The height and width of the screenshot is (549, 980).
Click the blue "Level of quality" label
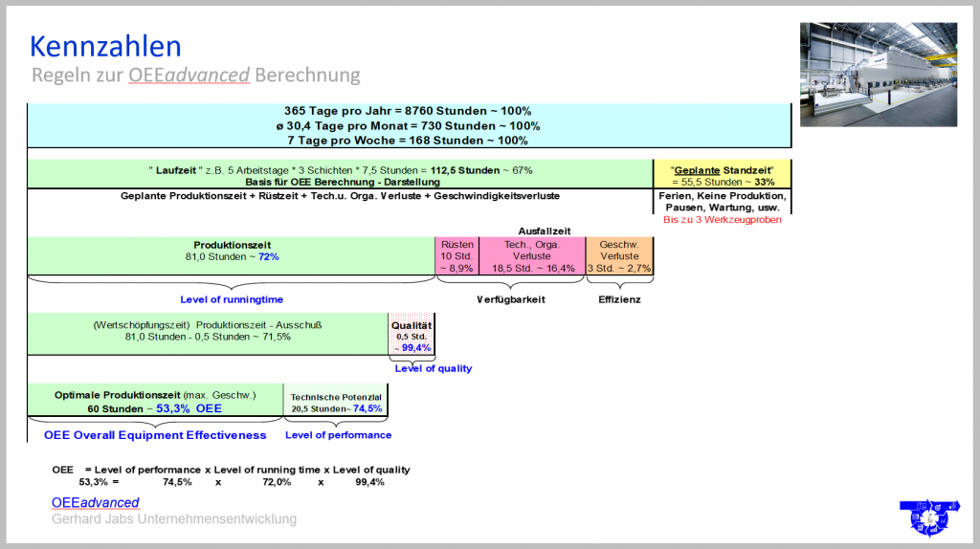[x=434, y=368]
